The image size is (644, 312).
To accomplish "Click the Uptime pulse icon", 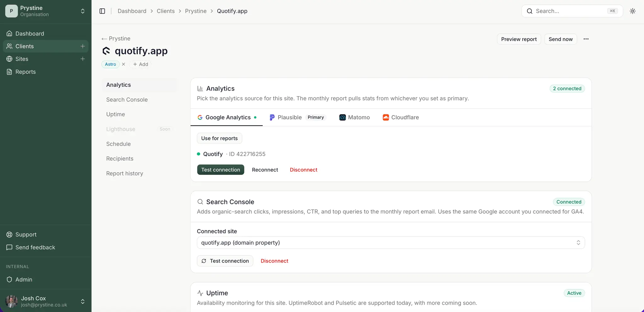I will coord(200,293).
